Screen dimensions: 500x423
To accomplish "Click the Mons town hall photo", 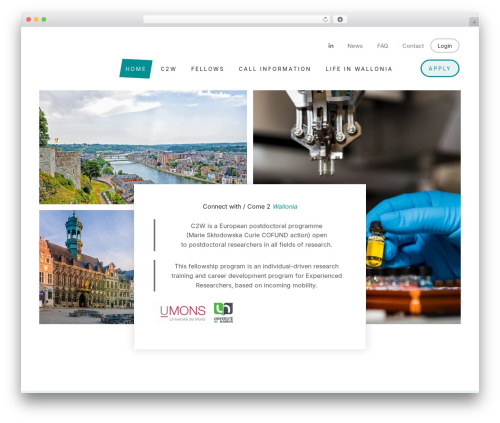I will [87, 267].
